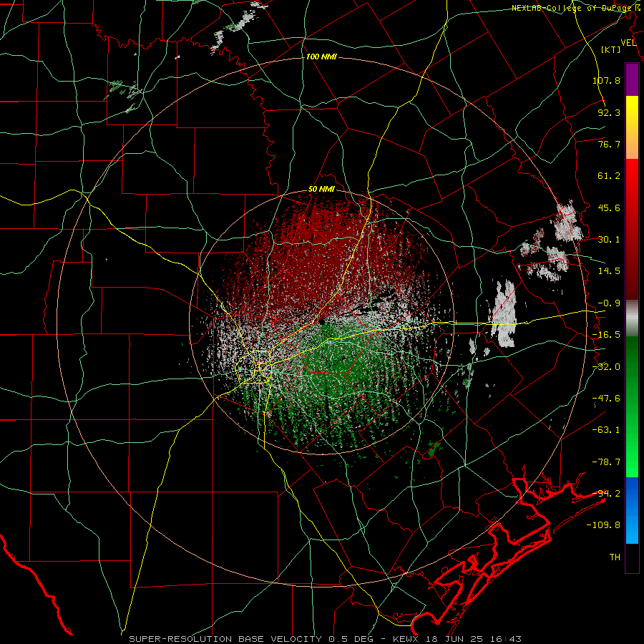Click the KEWX station identifier in caption
This screenshot has width=644, height=644.
(x=406, y=639)
